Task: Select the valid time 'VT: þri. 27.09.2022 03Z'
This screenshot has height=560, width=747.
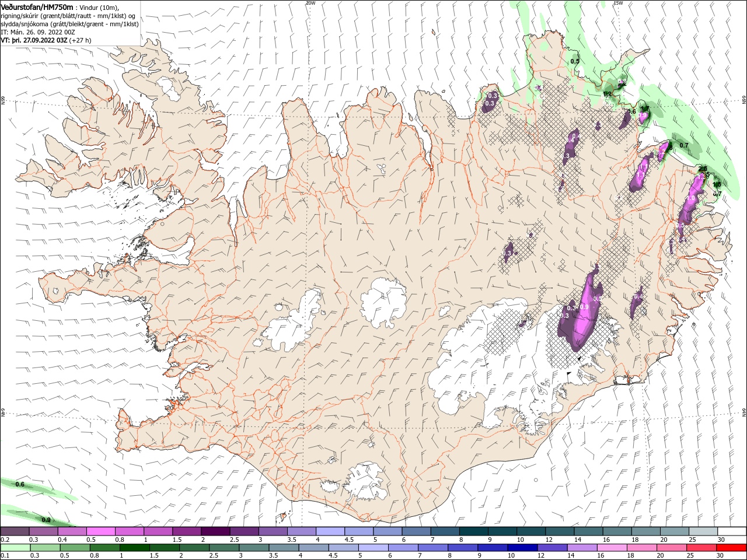Action: (x=34, y=40)
